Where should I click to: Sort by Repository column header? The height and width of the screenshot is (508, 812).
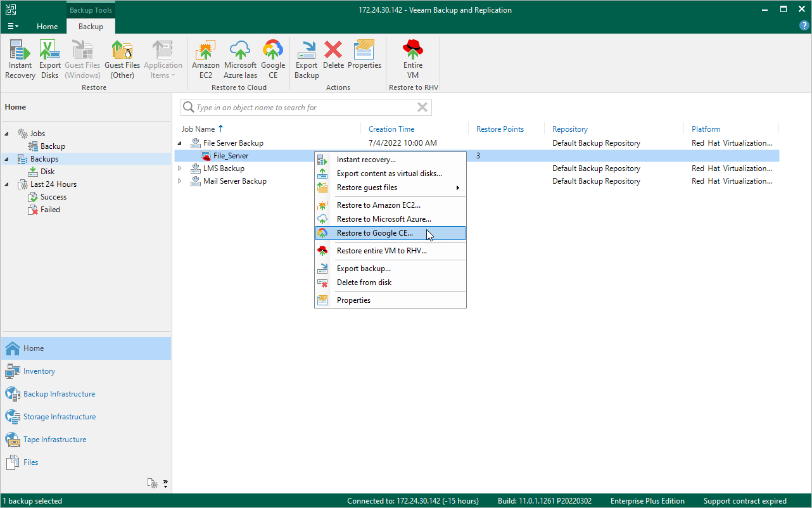click(570, 129)
